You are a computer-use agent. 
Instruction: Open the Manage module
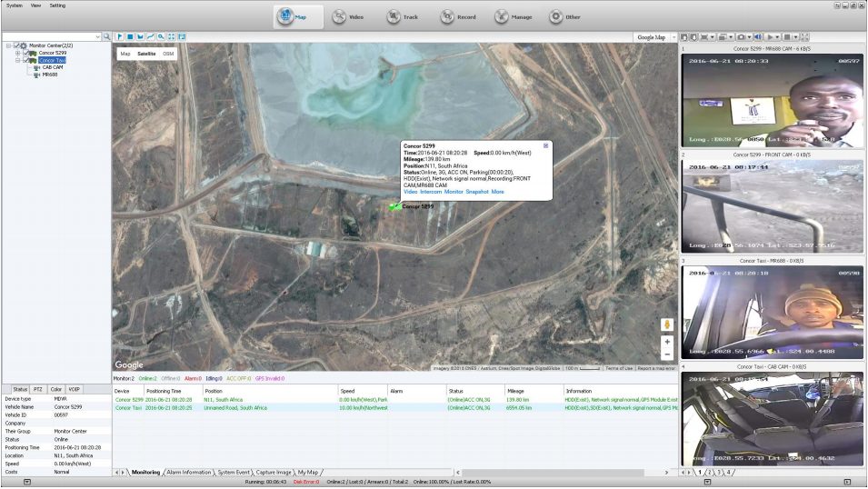(x=514, y=17)
